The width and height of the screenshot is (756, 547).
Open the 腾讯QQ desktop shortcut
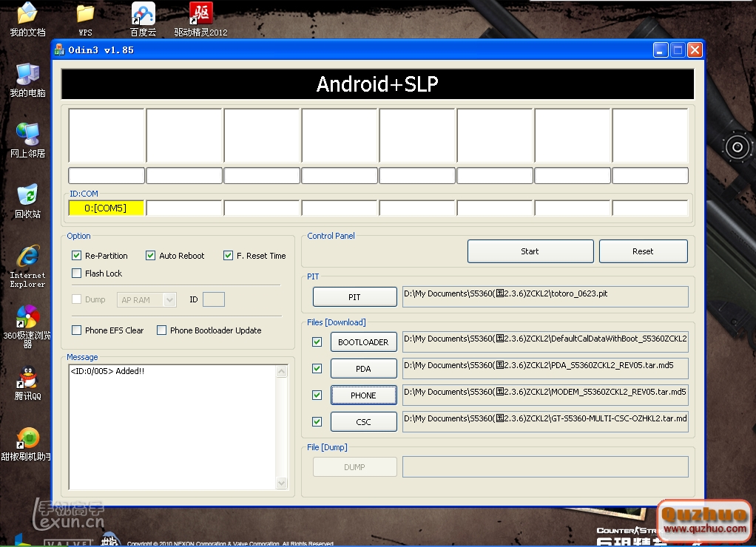27,378
